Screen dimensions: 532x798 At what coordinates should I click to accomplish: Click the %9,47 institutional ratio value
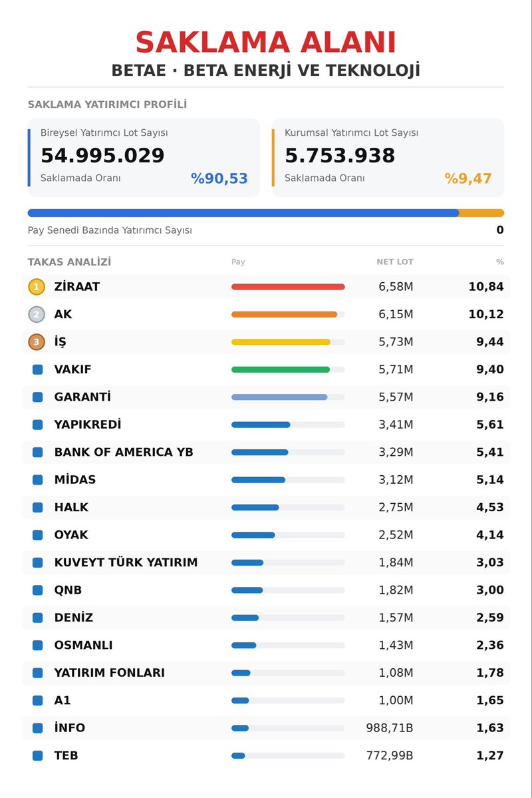[x=468, y=178]
